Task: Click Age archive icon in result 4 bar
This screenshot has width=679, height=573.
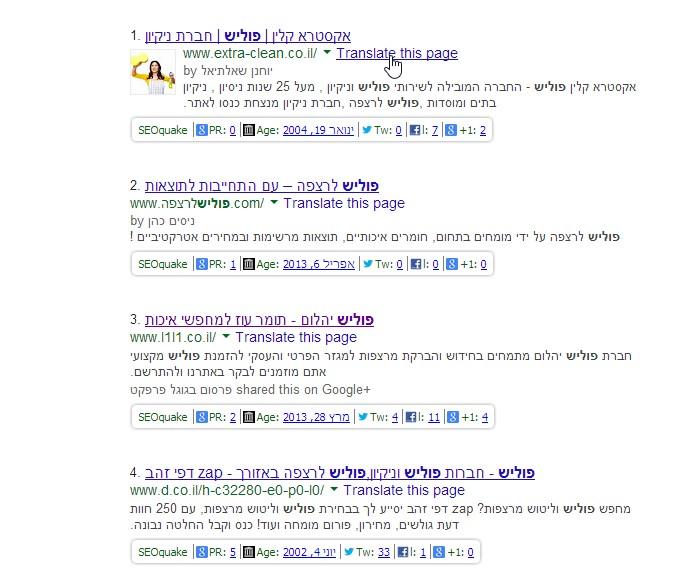Action: coord(249,552)
